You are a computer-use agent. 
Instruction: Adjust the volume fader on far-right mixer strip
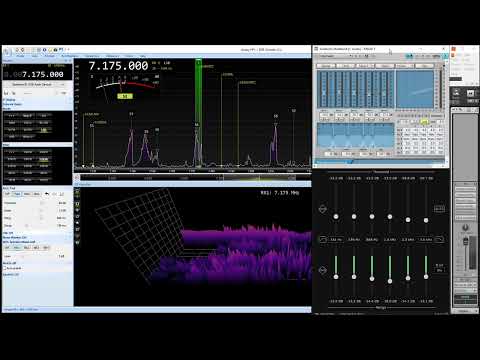pyautogui.click(x=466, y=241)
